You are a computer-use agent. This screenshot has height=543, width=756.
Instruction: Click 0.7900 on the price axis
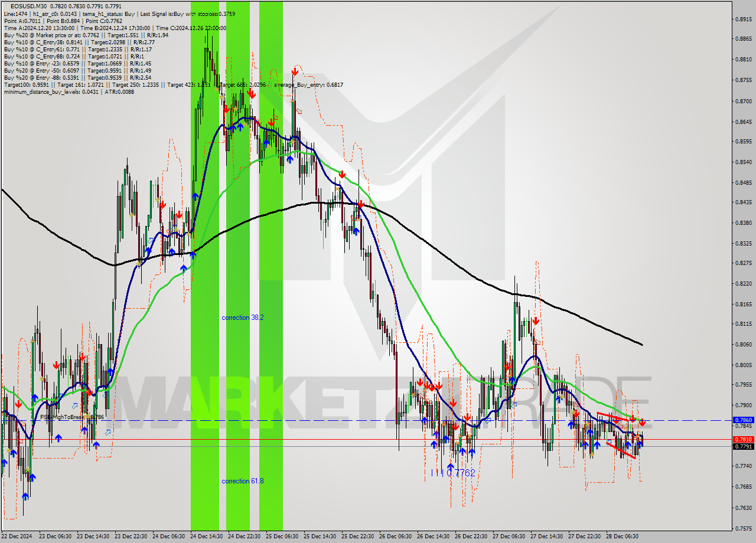[x=744, y=405]
